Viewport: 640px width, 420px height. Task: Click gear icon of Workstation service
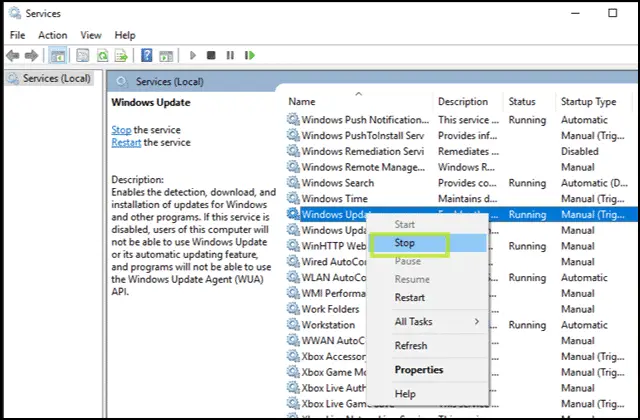tap(293, 324)
